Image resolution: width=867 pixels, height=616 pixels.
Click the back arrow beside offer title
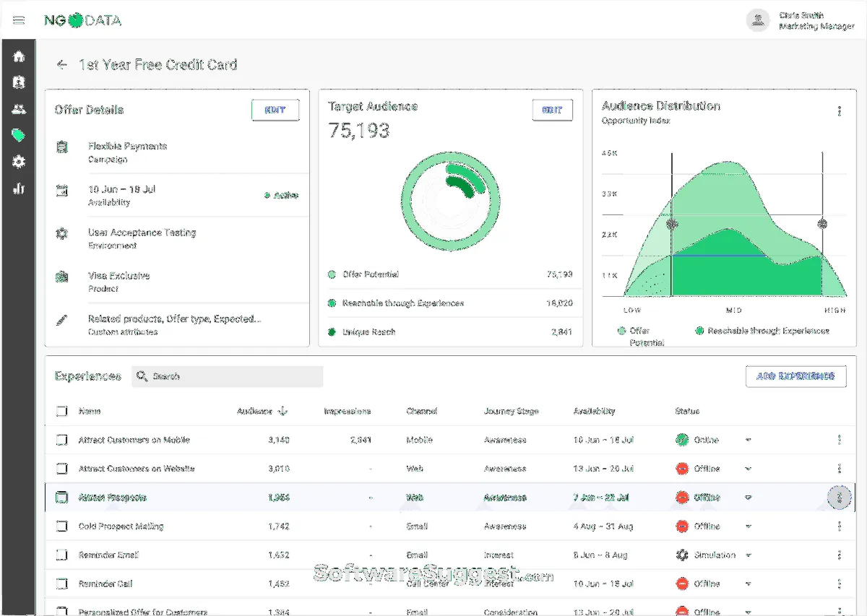click(62, 64)
